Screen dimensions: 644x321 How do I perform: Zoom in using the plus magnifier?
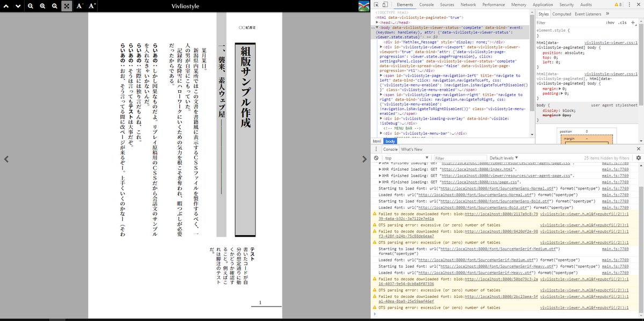click(x=42, y=6)
